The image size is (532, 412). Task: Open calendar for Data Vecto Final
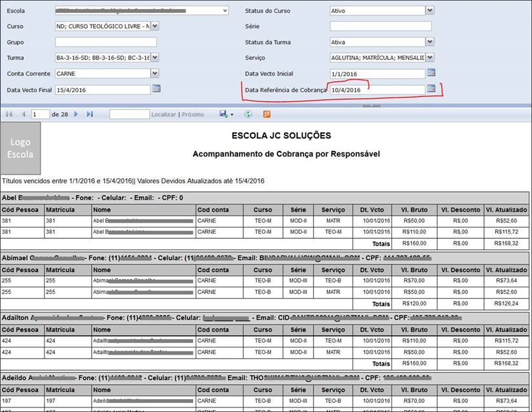click(156, 88)
